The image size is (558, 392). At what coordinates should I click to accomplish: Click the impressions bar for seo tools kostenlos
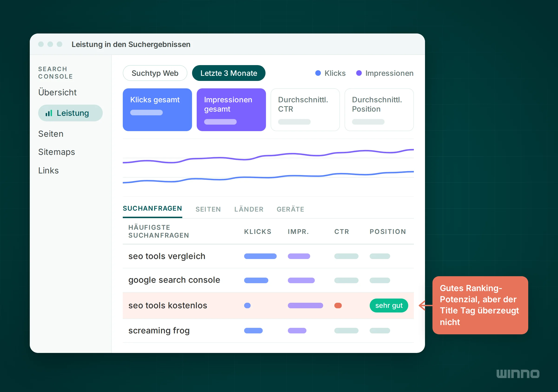[x=305, y=306]
